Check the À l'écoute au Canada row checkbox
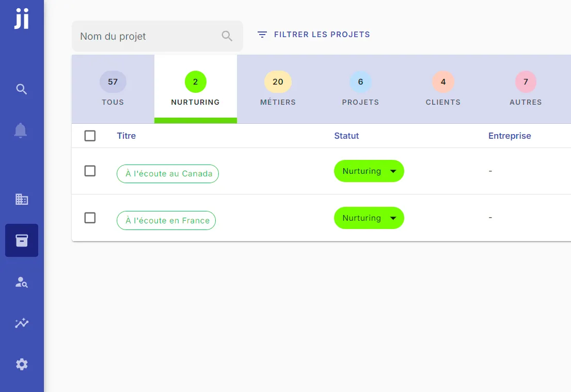Viewport: 571px width, 392px height. (x=90, y=171)
